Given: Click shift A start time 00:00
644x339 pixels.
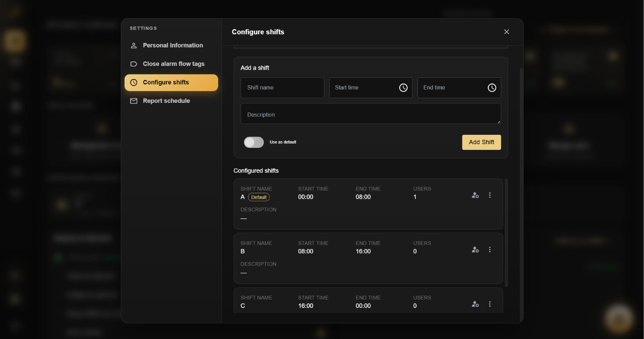Looking at the screenshot, I should point(306,197).
